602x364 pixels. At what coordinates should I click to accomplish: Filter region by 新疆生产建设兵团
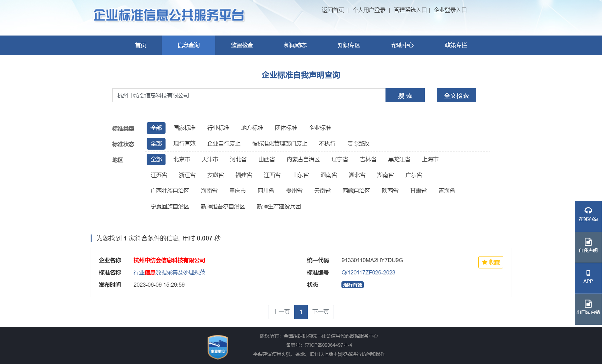tap(279, 207)
